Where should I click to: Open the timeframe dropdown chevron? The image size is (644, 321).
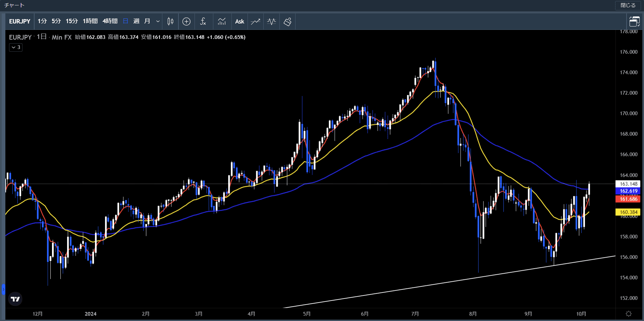158,21
